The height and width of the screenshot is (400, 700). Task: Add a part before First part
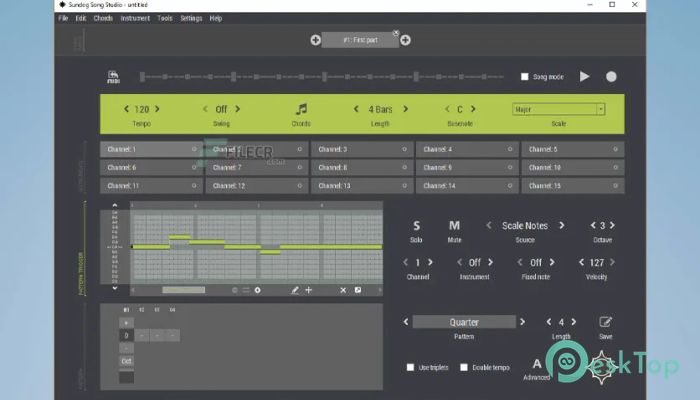(x=316, y=40)
